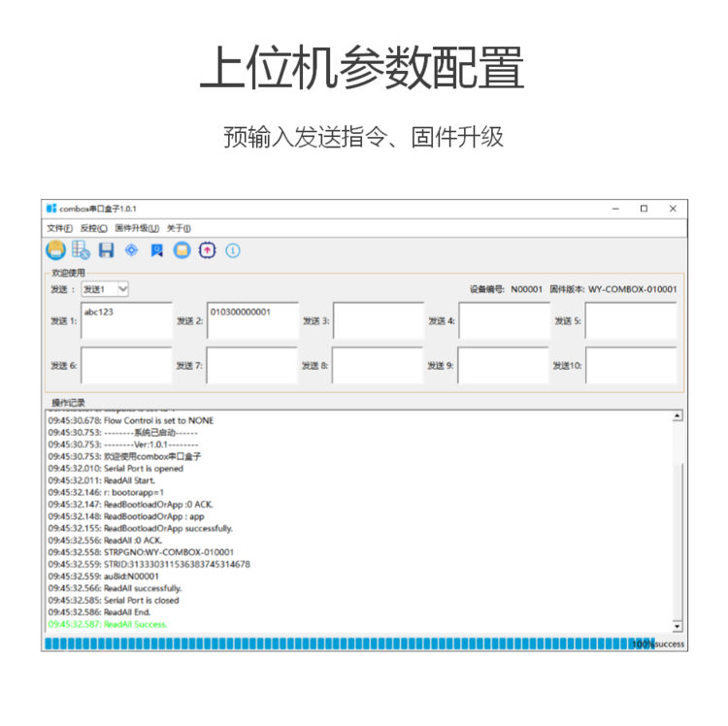The height and width of the screenshot is (726, 728).
Task: Click the log scrollbar up arrow
Action: click(x=678, y=416)
